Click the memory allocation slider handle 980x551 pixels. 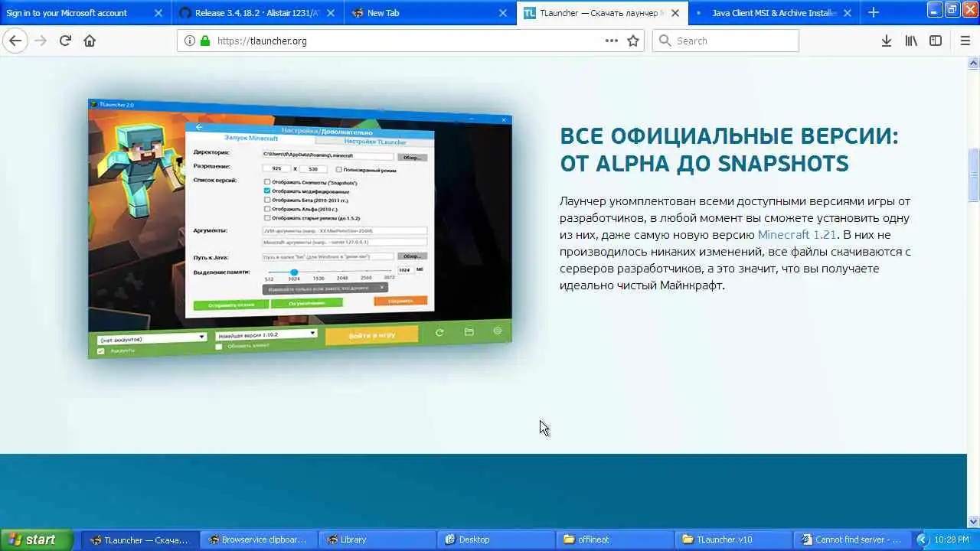point(294,272)
